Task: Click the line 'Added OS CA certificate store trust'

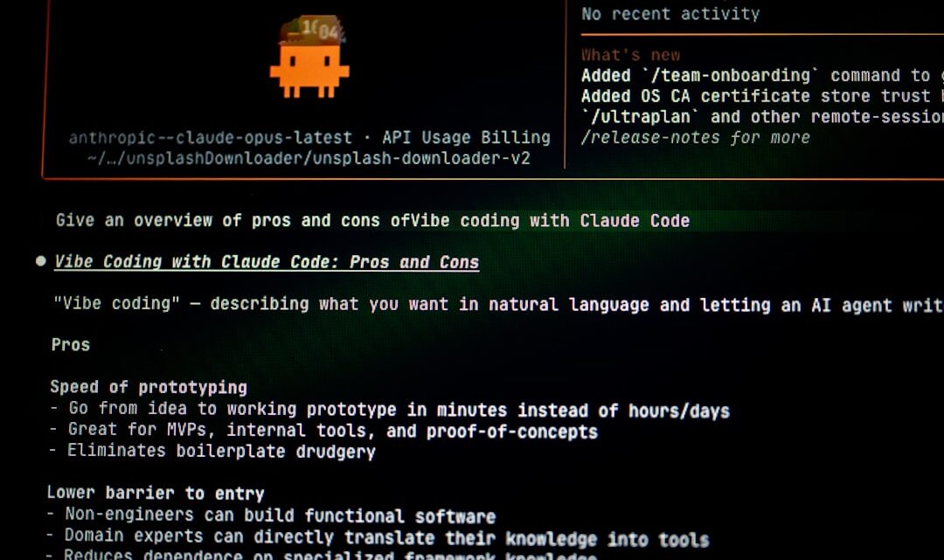Action: coord(762,96)
